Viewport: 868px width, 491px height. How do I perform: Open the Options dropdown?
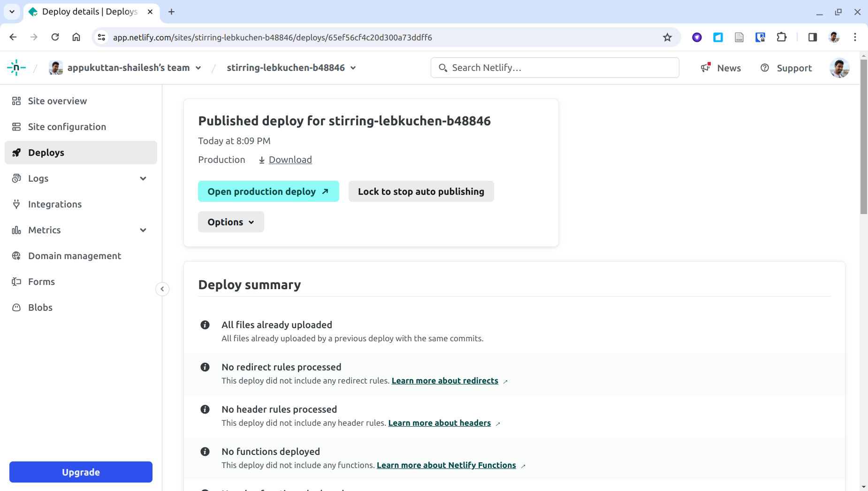pyautogui.click(x=231, y=222)
